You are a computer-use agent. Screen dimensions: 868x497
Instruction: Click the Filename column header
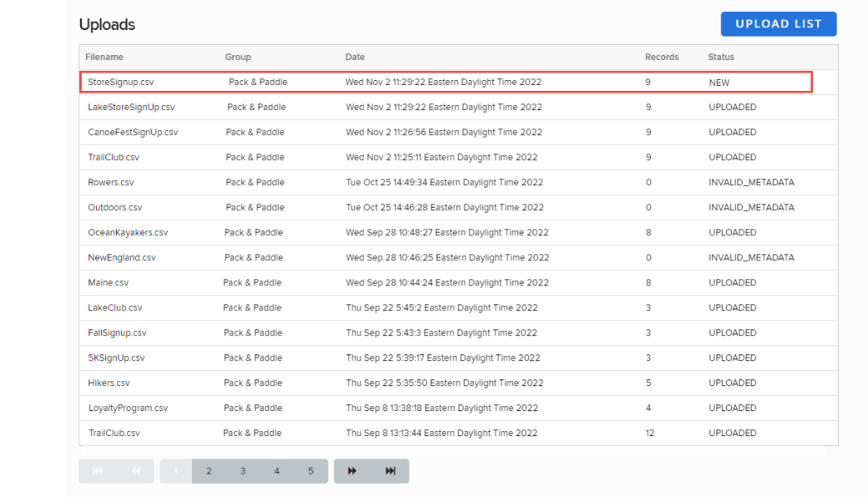point(104,57)
